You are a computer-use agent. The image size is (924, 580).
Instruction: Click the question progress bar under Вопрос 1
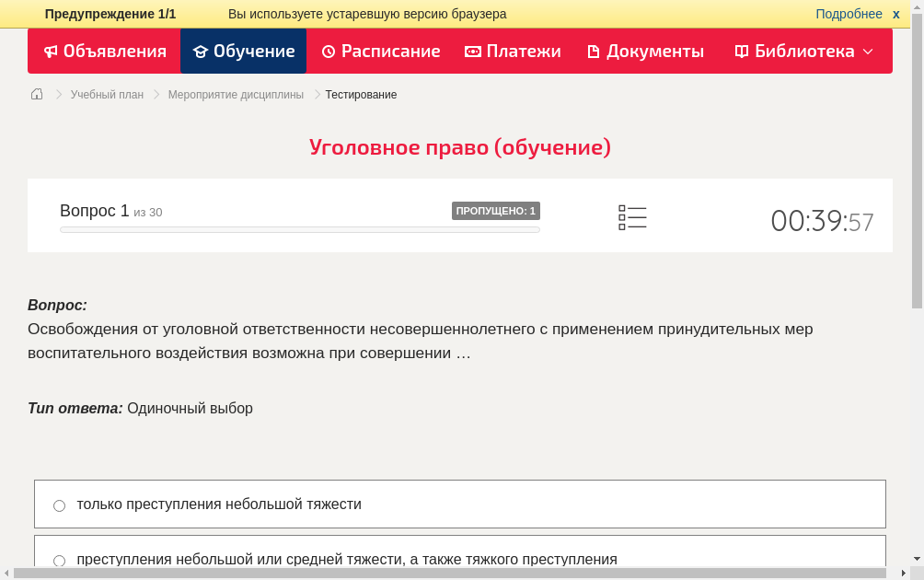click(299, 229)
